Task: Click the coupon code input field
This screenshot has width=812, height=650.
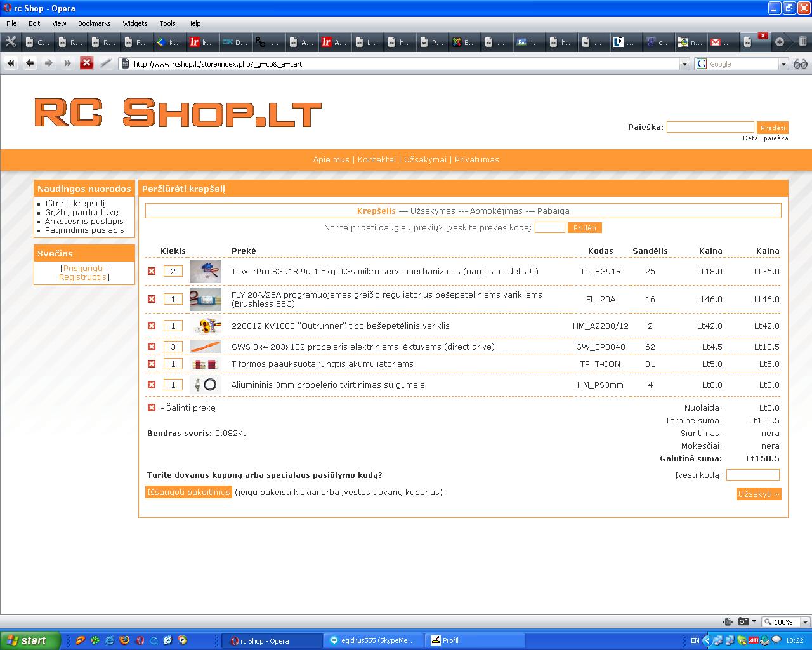Action: pyautogui.click(x=752, y=475)
